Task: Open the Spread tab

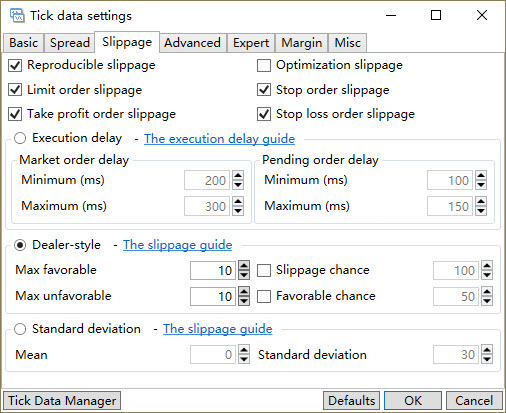Action: pos(69,43)
